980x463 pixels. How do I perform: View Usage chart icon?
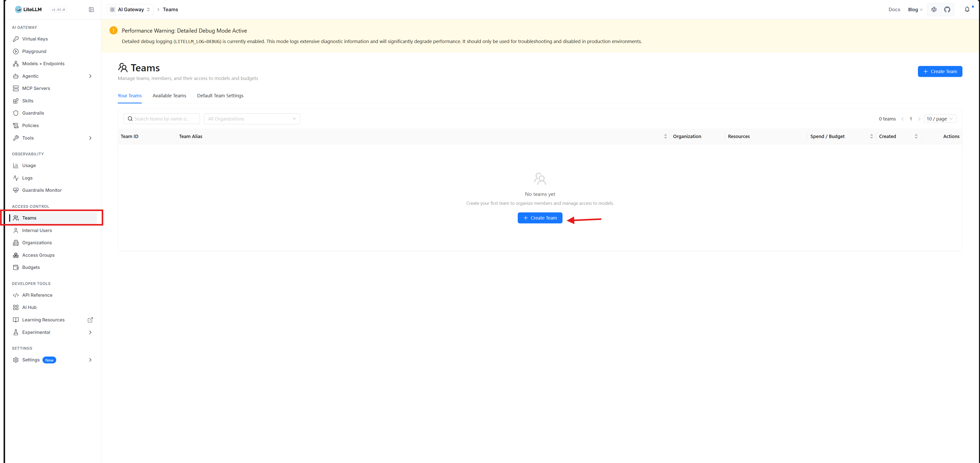[16, 166]
